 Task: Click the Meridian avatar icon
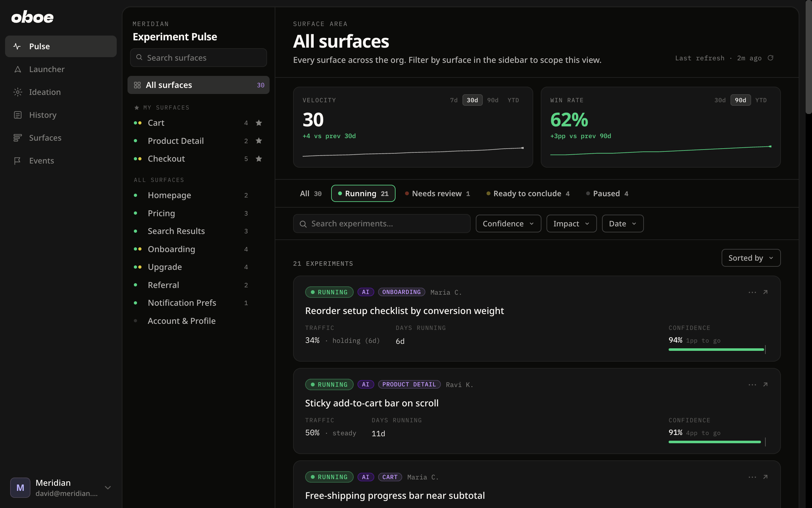tap(20, 487)
